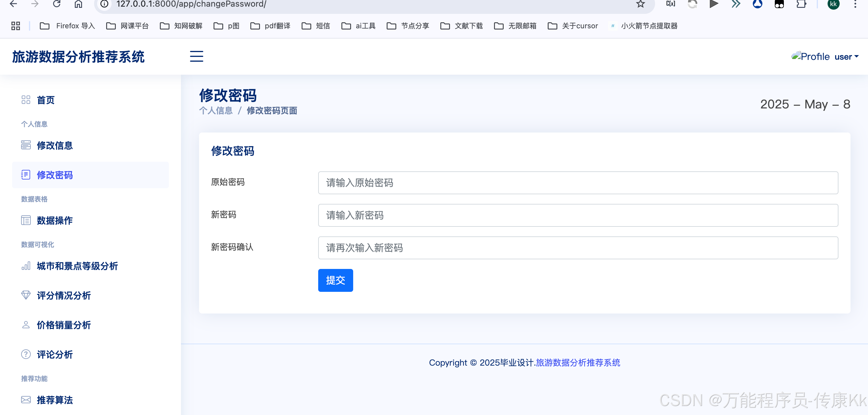Click the home dashboard grid icon

tap(26, 100)
